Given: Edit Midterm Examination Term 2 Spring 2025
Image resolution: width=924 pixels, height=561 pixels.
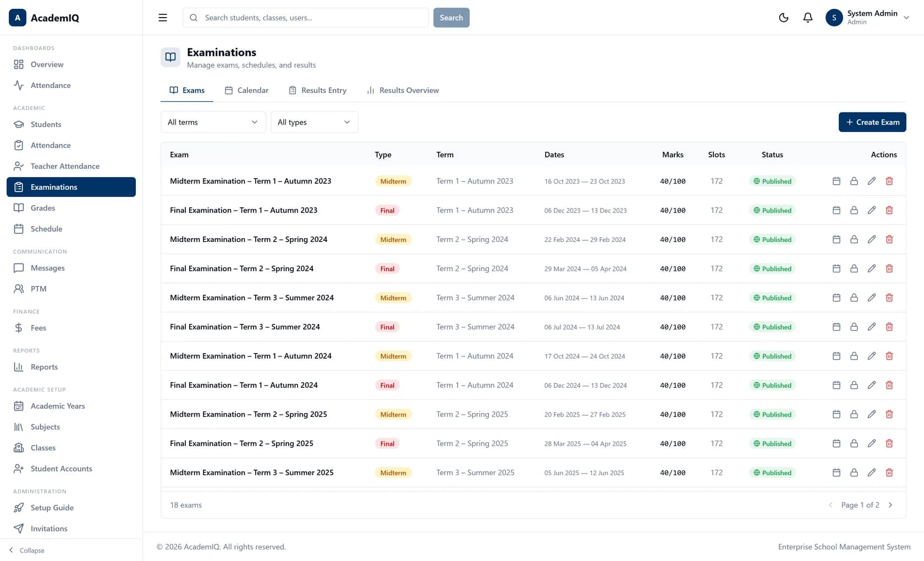Looking at the screenshot, I should click(x=872, y=414).
